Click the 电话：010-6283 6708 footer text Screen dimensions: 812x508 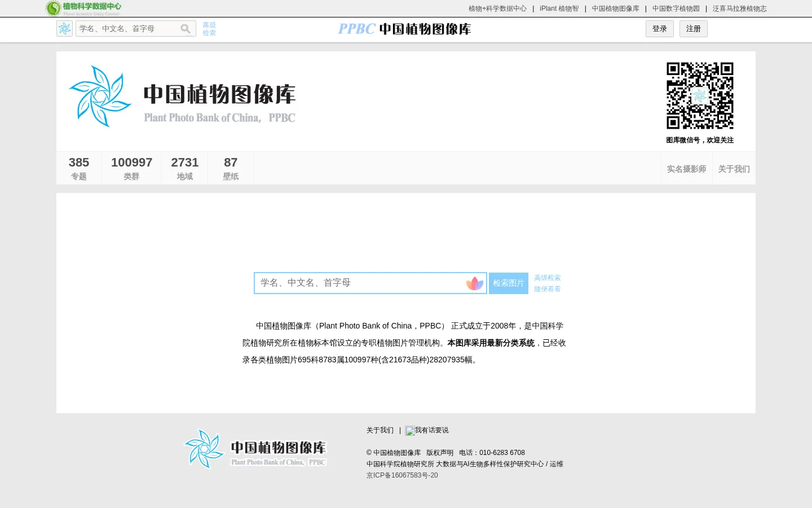point(492,453)
